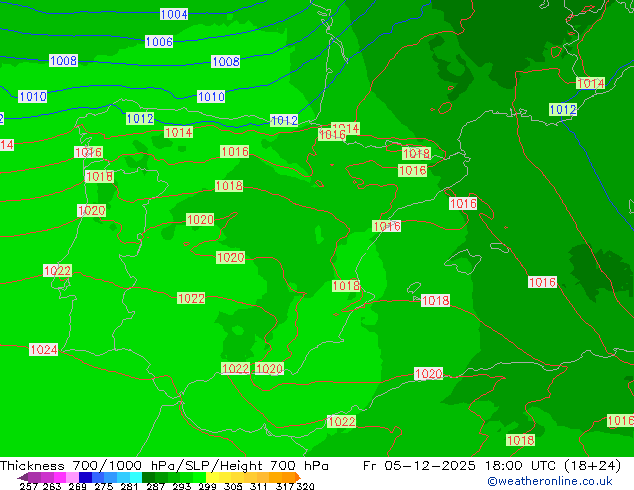Click the legend value 257
This screenshot has height=490, width=634.
(28, 486)
